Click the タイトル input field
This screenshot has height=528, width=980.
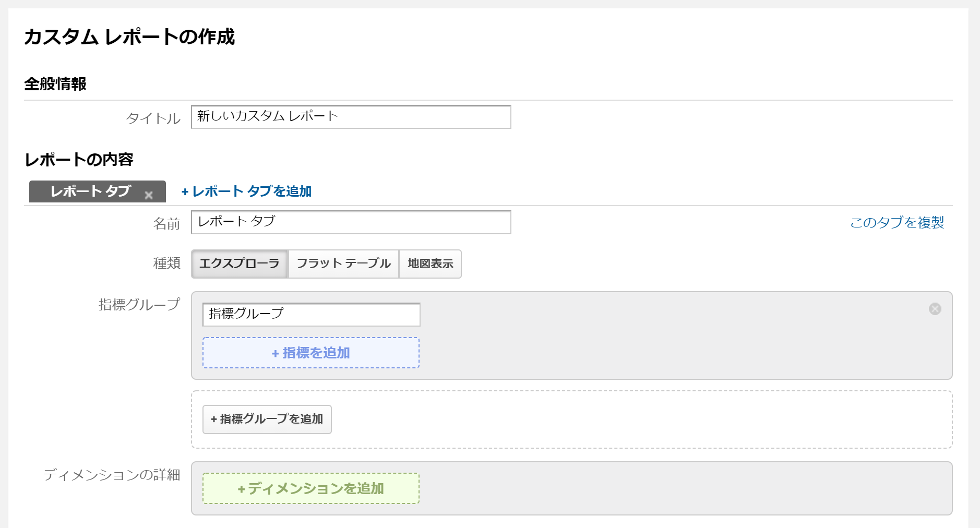point(351,117)
